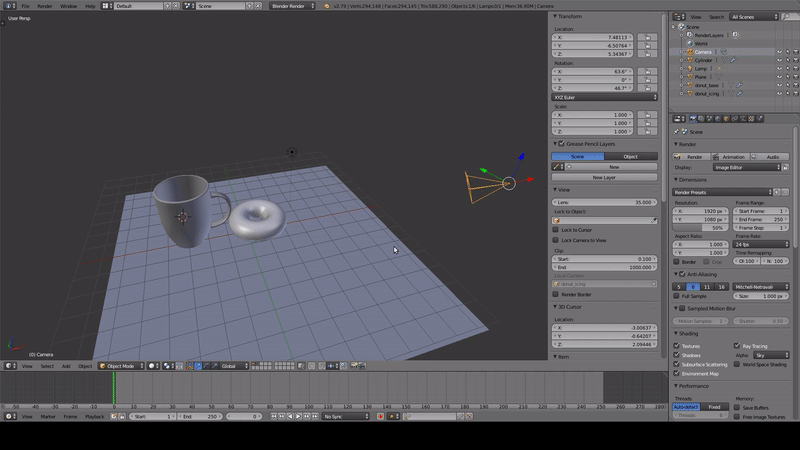This screenshot has height=450, width=800.
Task: Click the Blender logo info editor icon
Action: pos(8,6)
